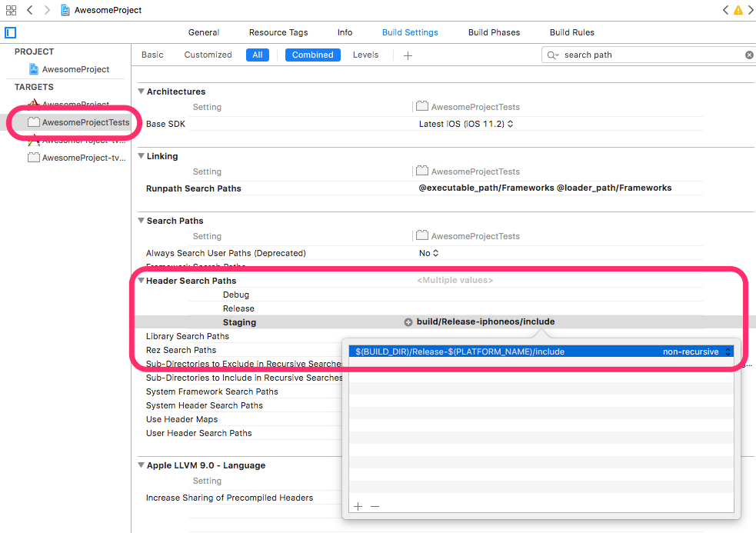The image size is (756, 533).
Task: Click the yellow warning triangle in toolbar
Action: click(738, 10)
